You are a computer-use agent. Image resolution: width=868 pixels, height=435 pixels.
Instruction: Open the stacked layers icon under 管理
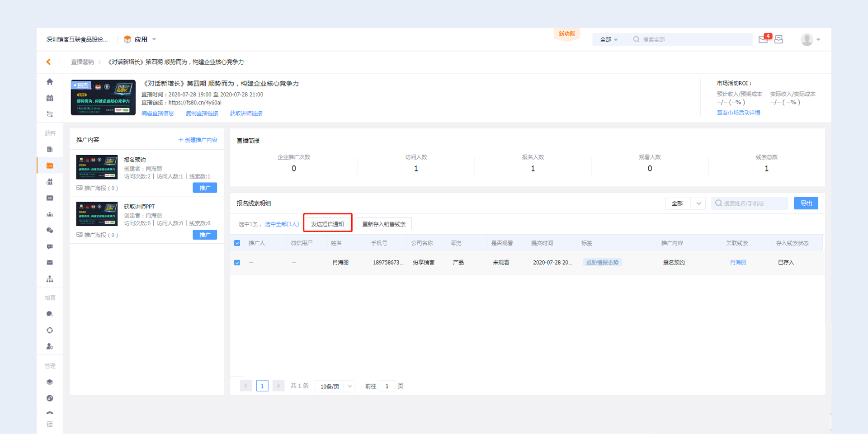pyautogui.click(x=50, y=382)
